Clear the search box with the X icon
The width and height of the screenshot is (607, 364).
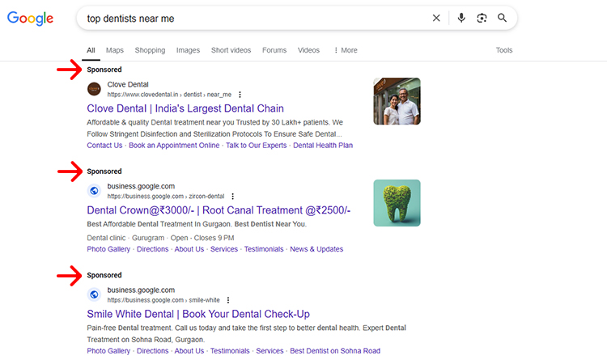[436, 18]
